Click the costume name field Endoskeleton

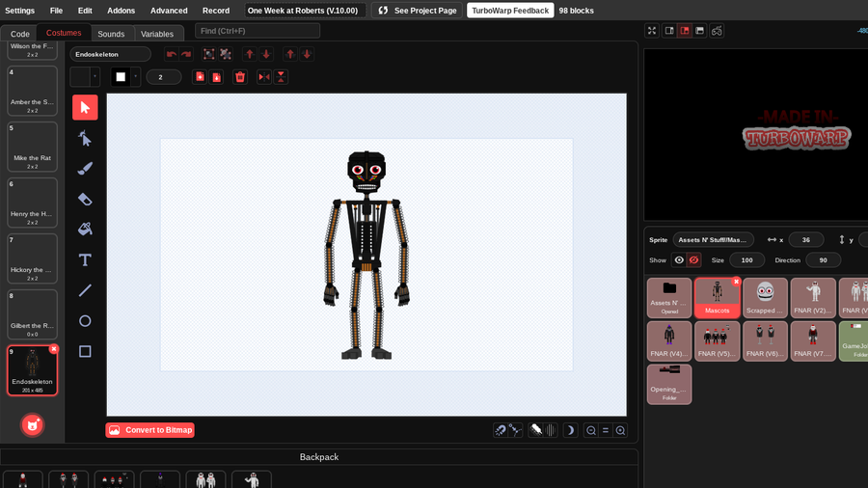click(110, 54)
